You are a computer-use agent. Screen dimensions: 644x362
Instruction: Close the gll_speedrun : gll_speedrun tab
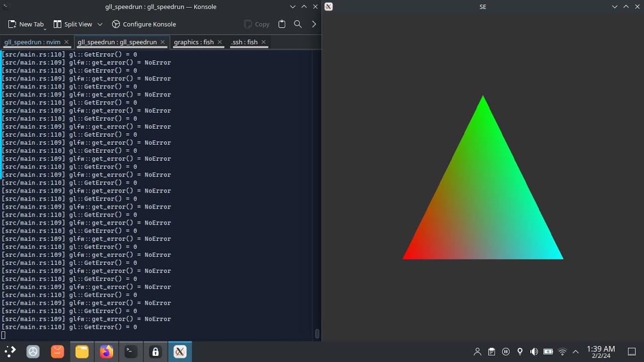click(x=163, y=42)
